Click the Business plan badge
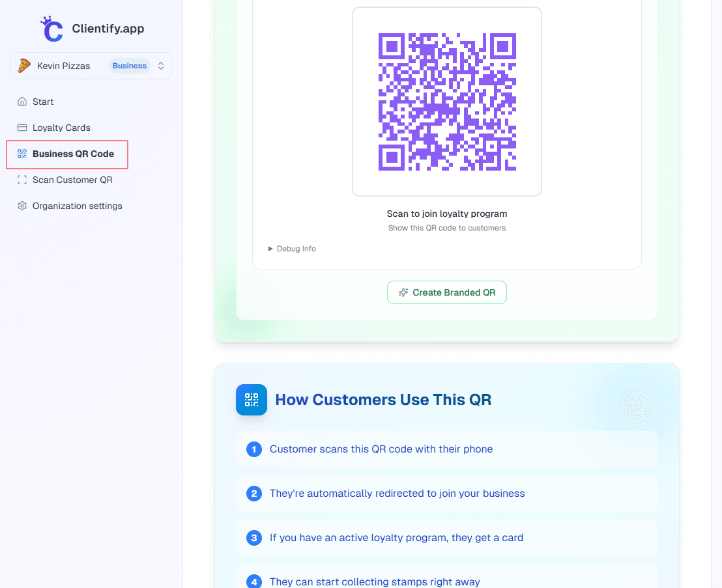722x588 pixels. pos(129,66)
